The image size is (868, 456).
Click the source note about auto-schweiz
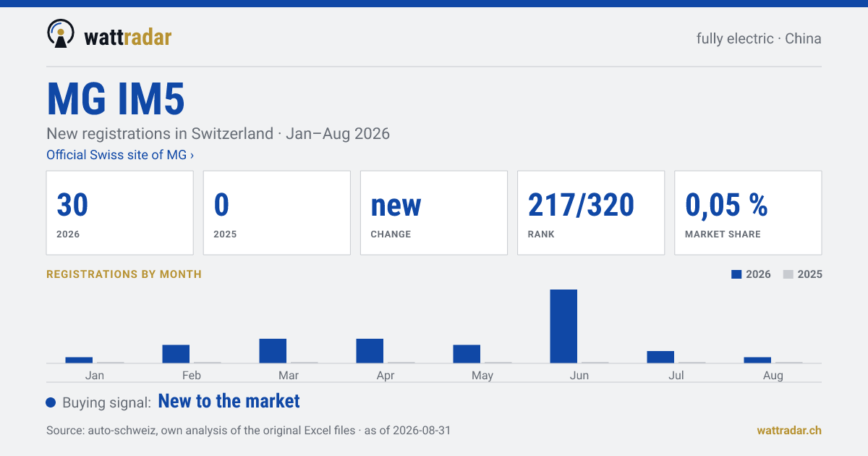[x=248, y=430]
